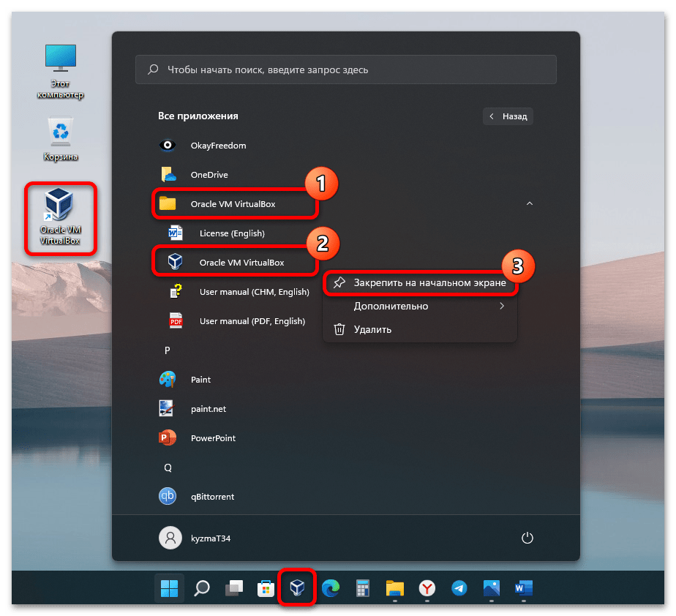Viewport: 676px width, 616px height.
Task: Start PowerPoint from the app list
Action: tap(198, 438)
